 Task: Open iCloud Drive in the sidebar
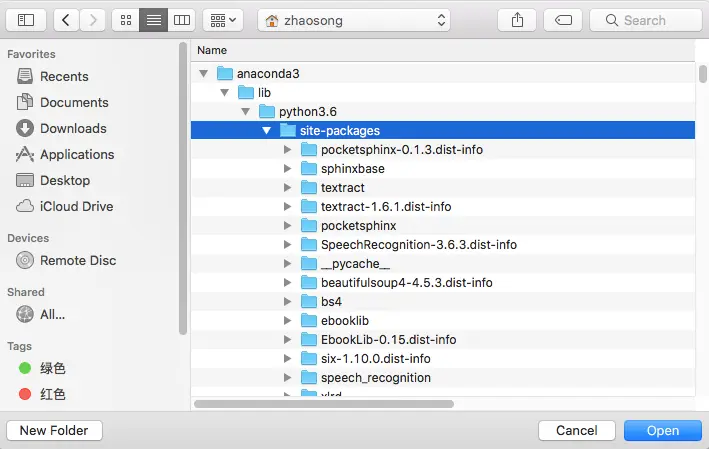pyautogui.click(x=76, y=207)
